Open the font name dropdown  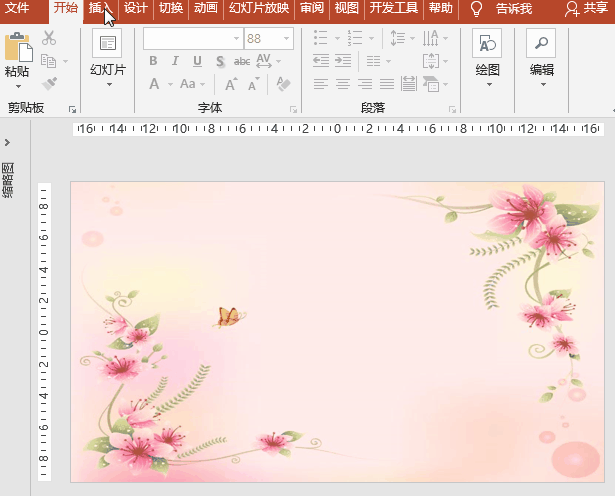(236, 38)
